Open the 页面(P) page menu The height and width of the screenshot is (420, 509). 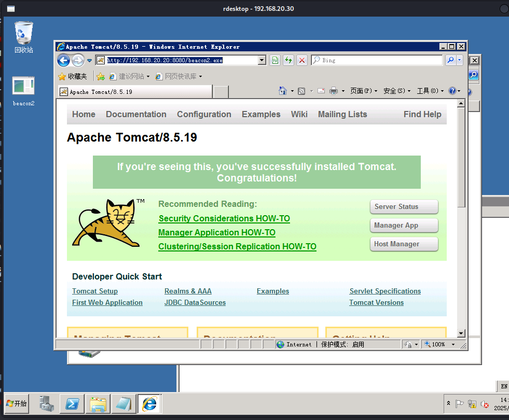point(364,91)
